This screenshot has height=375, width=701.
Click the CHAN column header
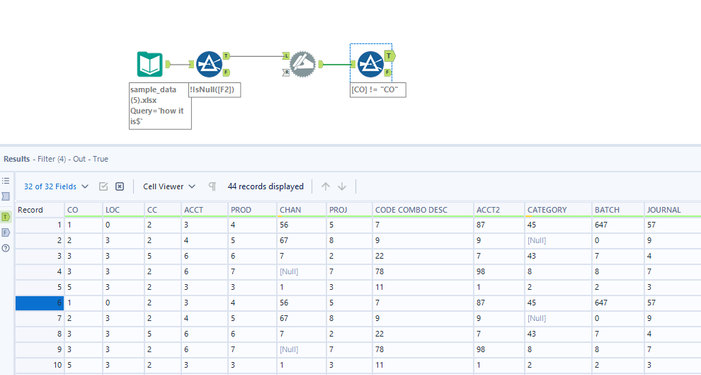[302, 210]
